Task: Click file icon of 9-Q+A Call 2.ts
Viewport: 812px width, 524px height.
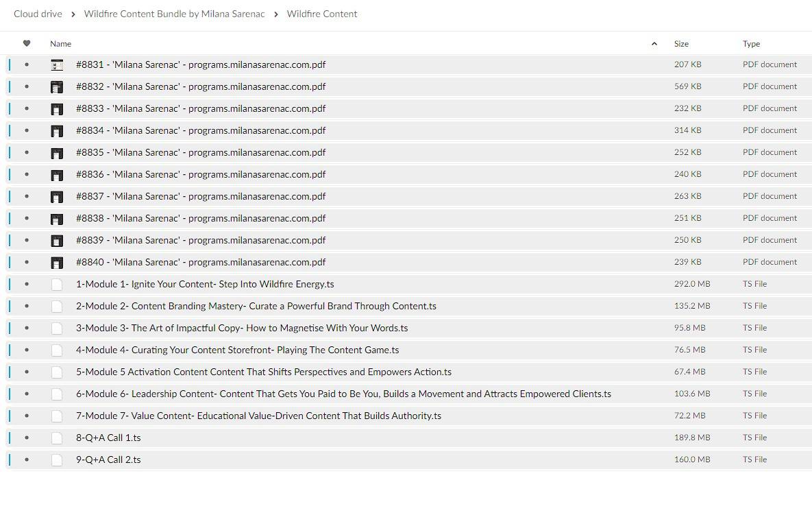Action: tap(57, 460)
